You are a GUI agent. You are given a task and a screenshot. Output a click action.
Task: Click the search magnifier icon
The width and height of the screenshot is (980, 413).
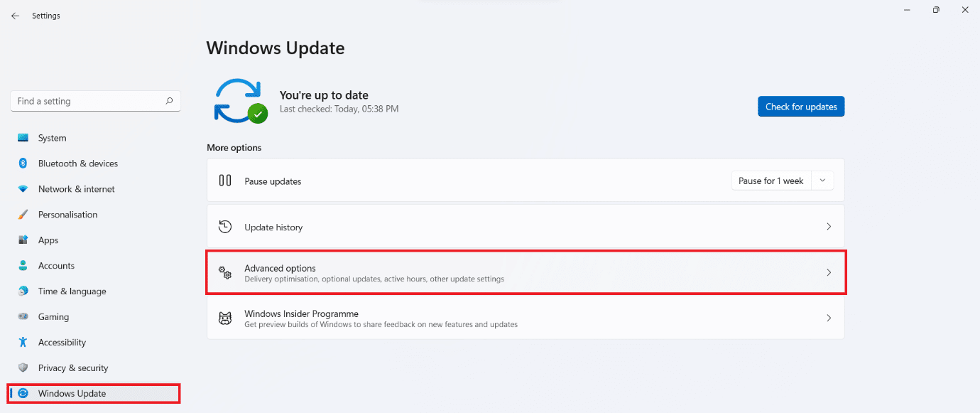click(x=169, y=102)
